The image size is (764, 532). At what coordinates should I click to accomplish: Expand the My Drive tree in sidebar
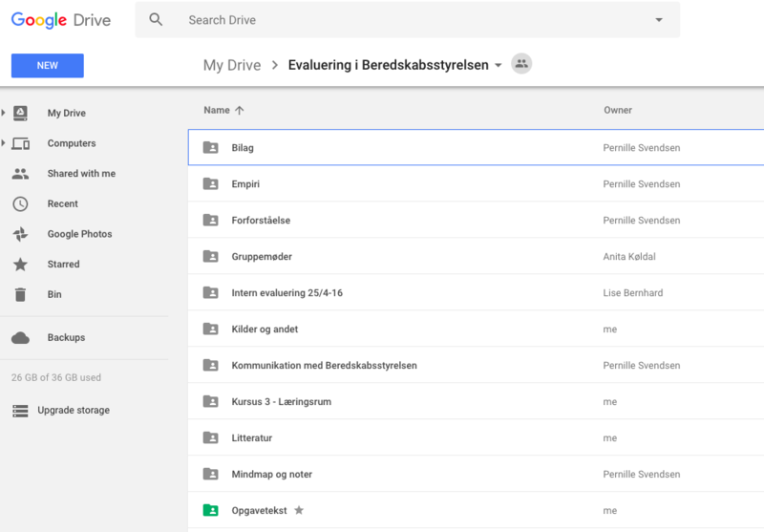4,113
